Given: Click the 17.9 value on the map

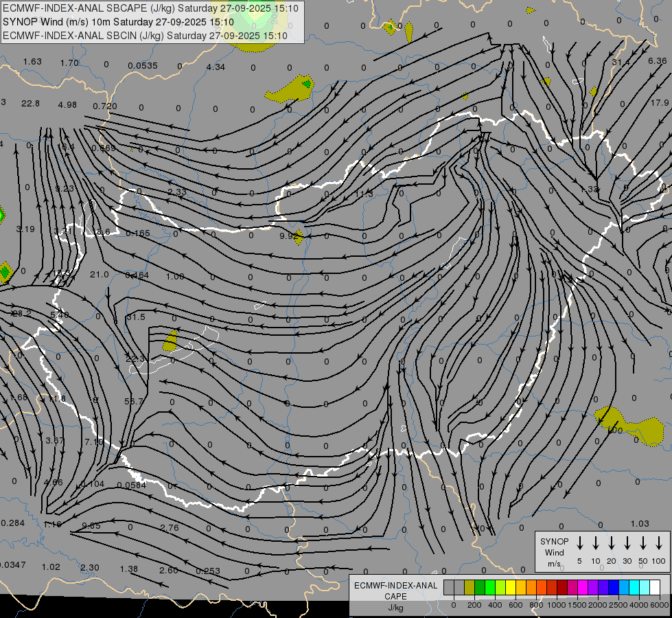Looking at the screenshot, I should (660, 103).
